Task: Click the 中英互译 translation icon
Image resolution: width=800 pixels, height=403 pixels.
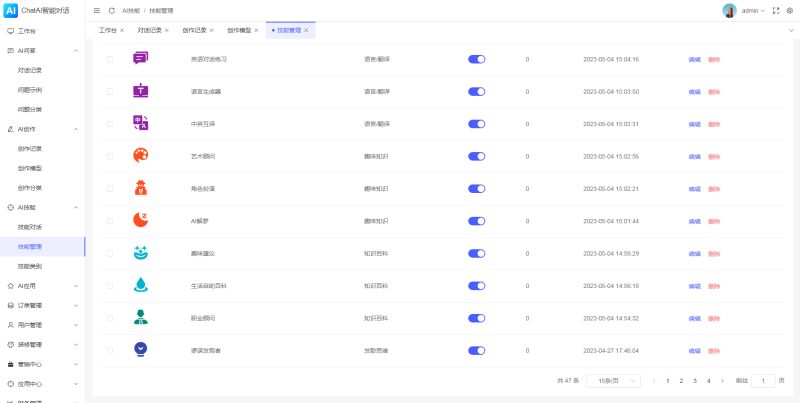Action: point(140,123)
